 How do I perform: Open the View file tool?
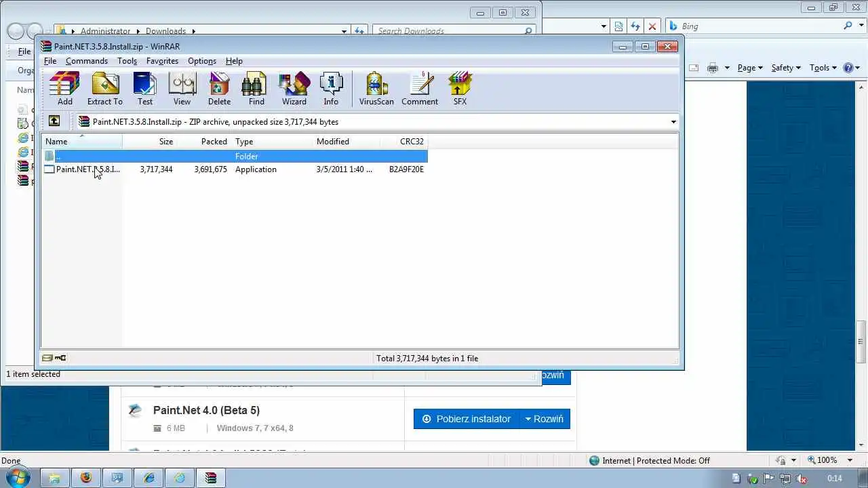pyautogui.click(x=182, y=89)
